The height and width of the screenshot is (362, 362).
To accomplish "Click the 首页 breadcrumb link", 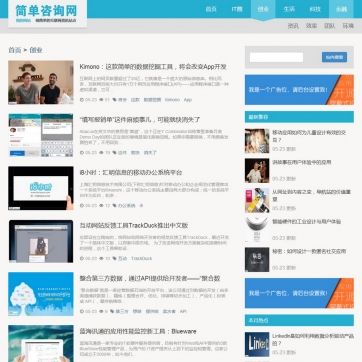I will [15, 50].
